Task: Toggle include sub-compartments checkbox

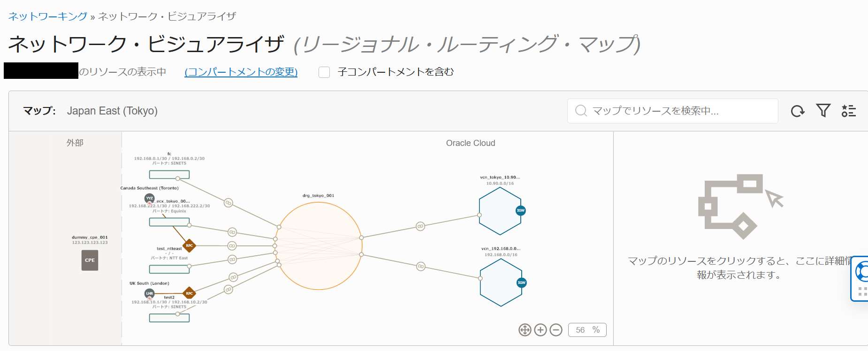Action: (x=324, y=72)
